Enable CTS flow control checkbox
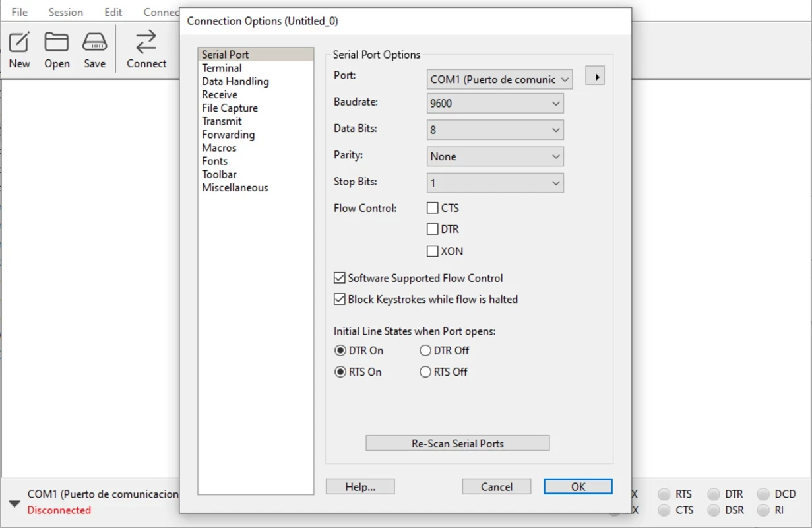This screenshot has height=528, width=812. 433,208
